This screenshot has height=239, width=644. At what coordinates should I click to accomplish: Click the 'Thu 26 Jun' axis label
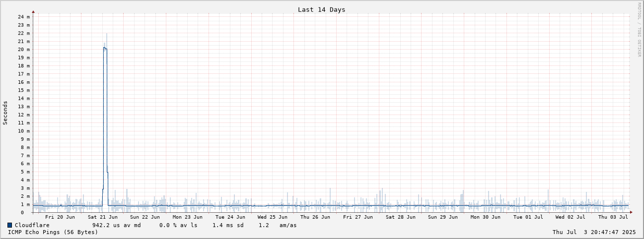pos(315,217)
